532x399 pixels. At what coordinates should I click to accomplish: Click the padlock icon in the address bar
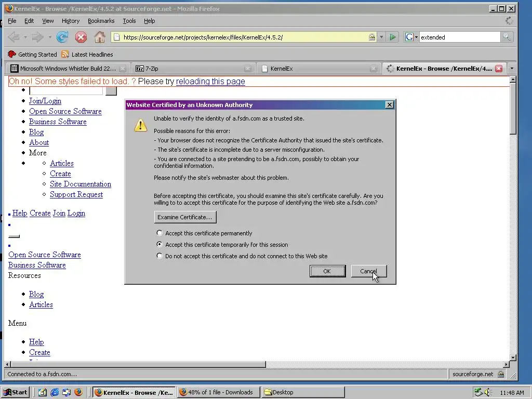pos(372,37)
